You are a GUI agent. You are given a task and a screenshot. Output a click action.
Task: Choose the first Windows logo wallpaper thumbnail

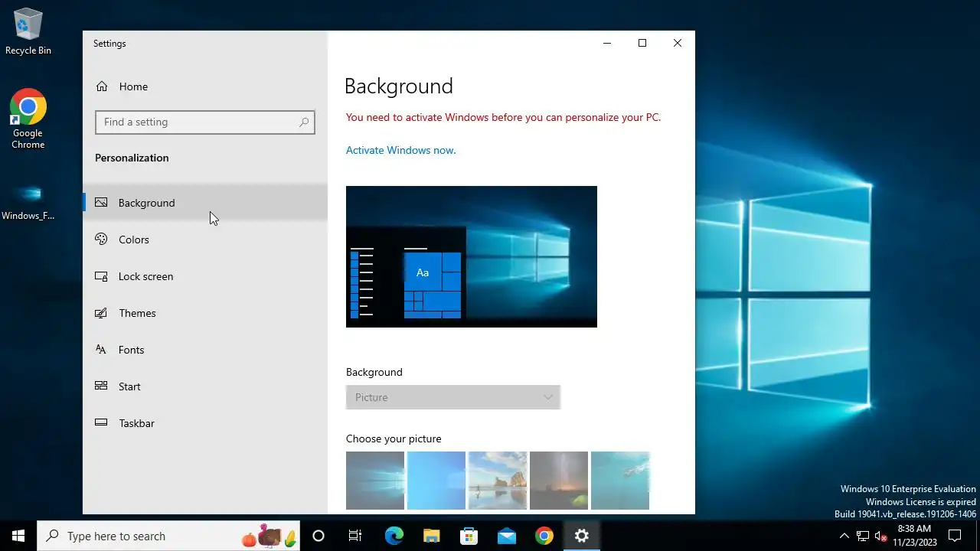375,481
